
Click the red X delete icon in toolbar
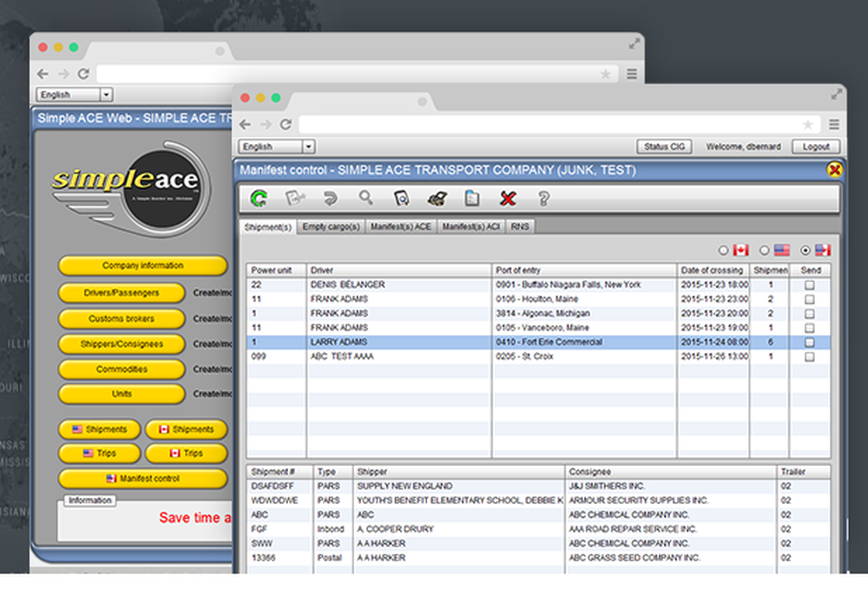point(508,198)
